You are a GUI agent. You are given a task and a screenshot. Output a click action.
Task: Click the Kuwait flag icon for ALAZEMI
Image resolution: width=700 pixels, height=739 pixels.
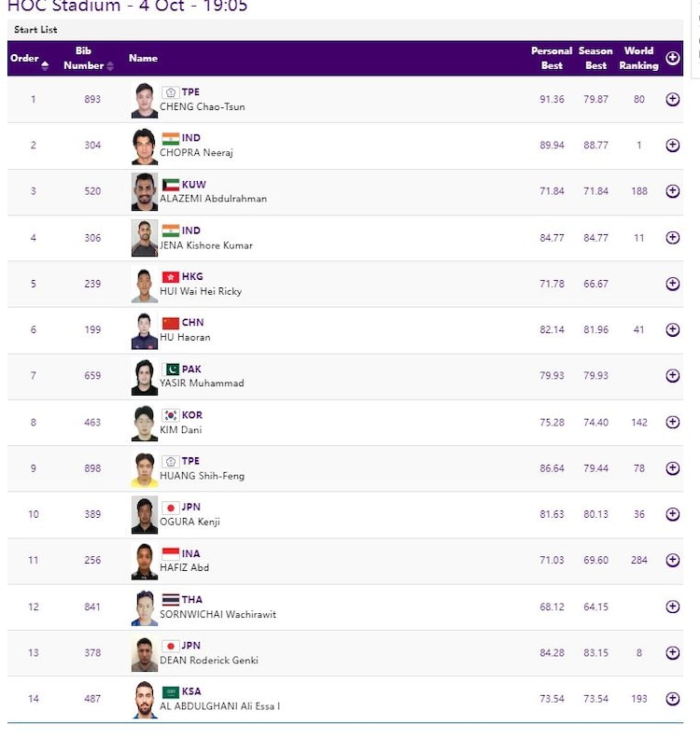point(170,185)
